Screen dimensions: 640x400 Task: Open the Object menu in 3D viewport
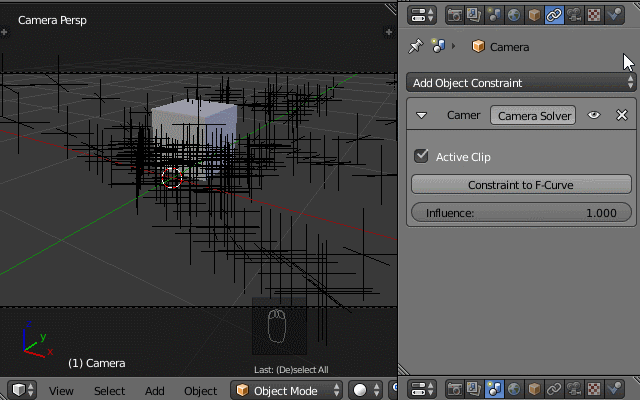tap(200, 391)
